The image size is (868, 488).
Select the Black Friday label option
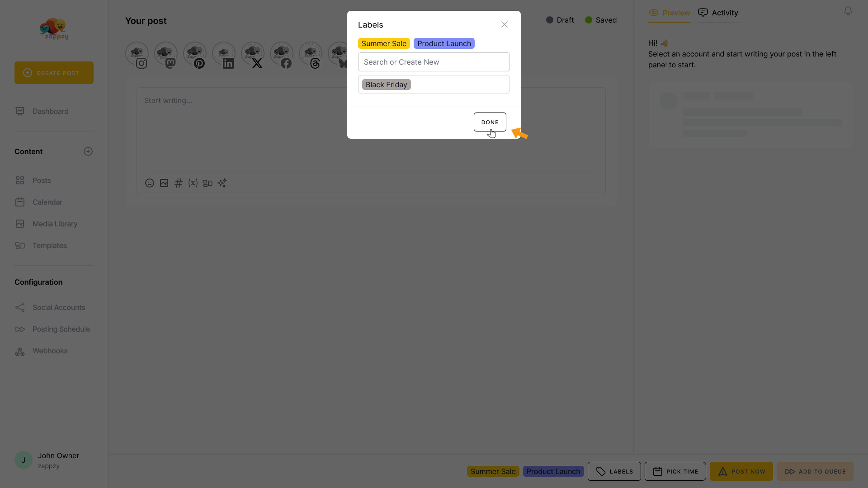tap(386, 84)
